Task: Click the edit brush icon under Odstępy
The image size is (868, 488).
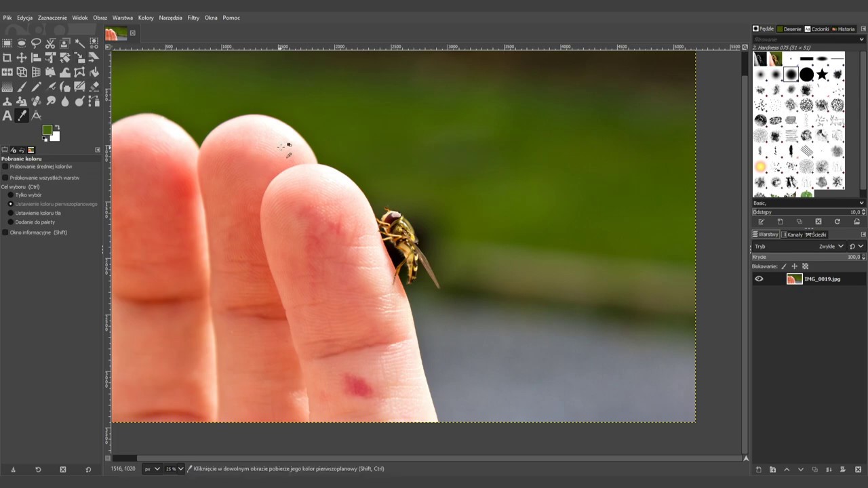Action: coord(762,222)
